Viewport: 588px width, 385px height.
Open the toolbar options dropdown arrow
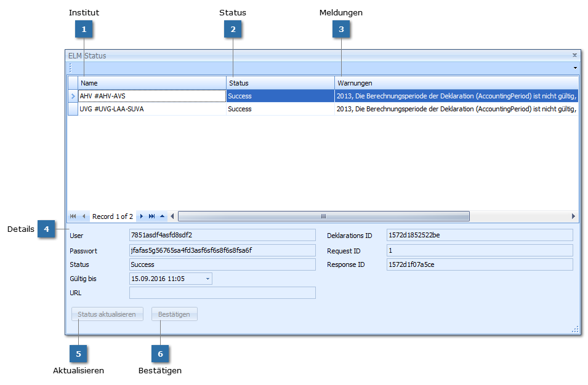click(x=575, y=68)
